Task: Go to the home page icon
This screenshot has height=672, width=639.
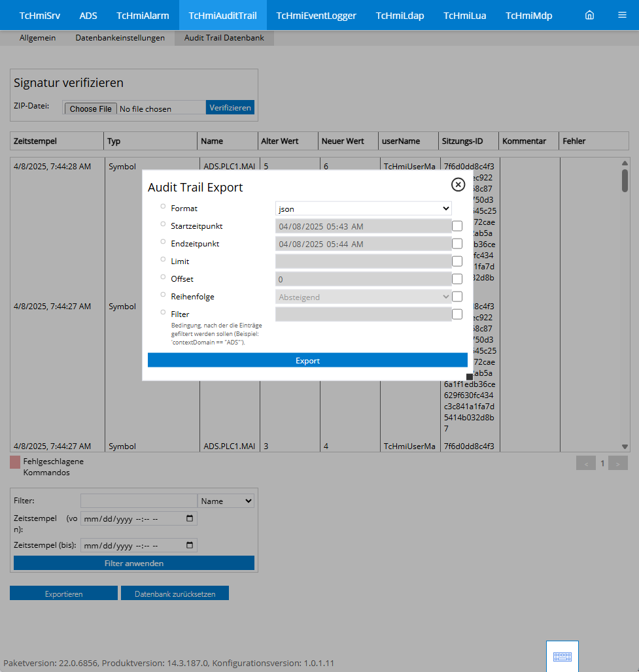Action: tap(590, 15)
